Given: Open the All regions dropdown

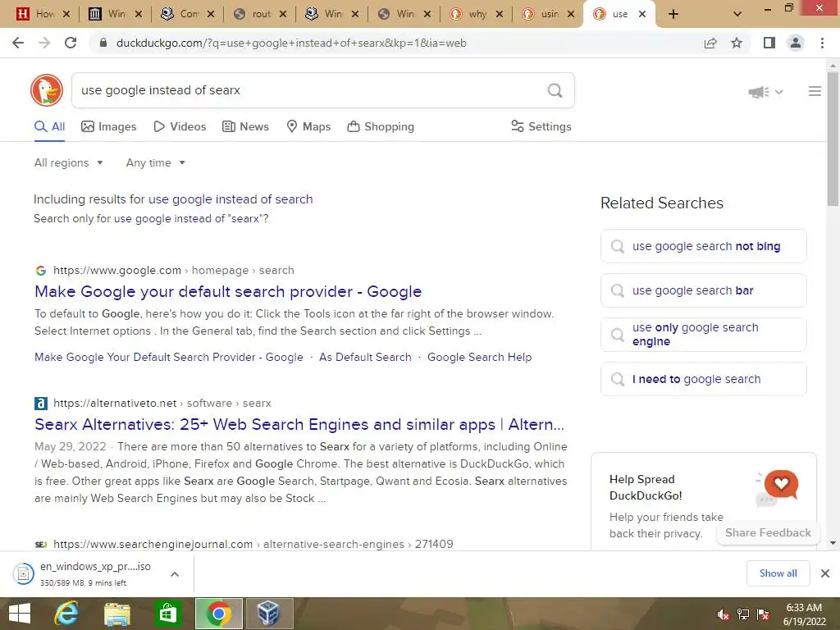Looking at the screenshot, I should coord(69,163).
